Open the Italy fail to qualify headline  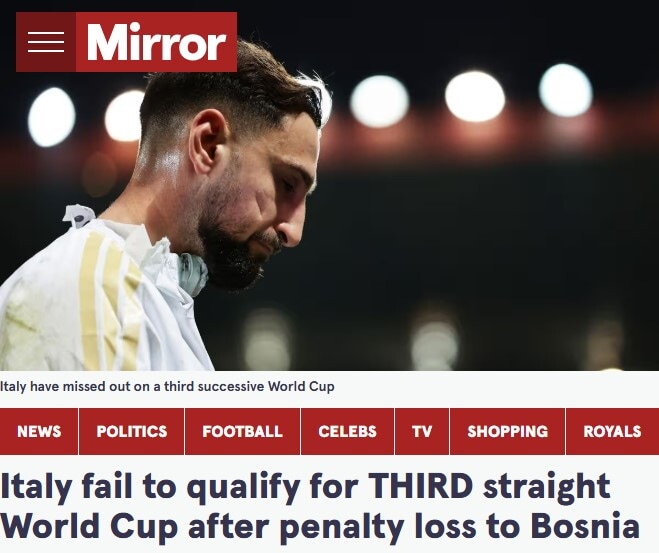tap(320, 506)
